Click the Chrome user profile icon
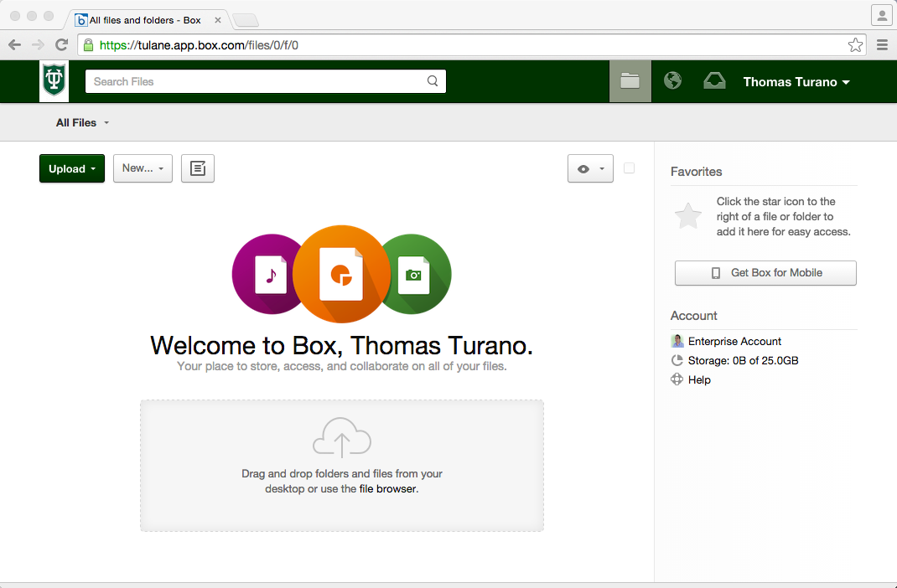 click(882, 15)
